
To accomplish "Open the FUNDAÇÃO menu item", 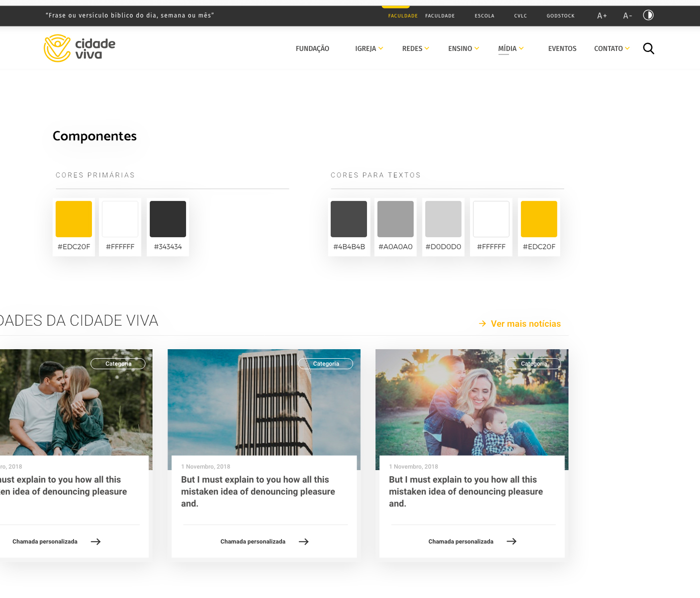I will 312,48.
